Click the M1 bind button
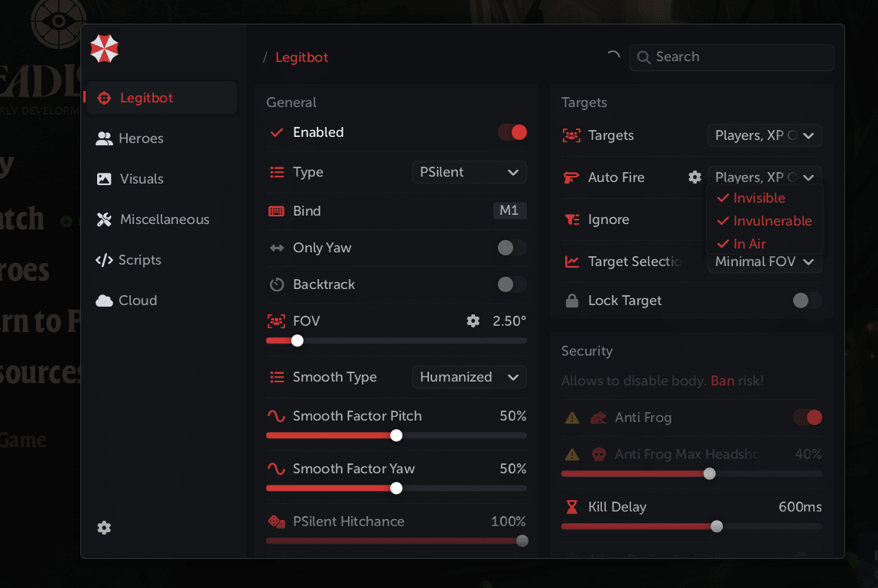This screenshot has width=878, height=588. [x=510, y=211]
